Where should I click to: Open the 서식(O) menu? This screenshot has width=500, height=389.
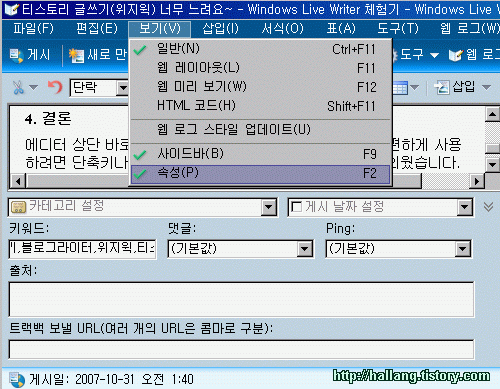(x=282, y=29)
